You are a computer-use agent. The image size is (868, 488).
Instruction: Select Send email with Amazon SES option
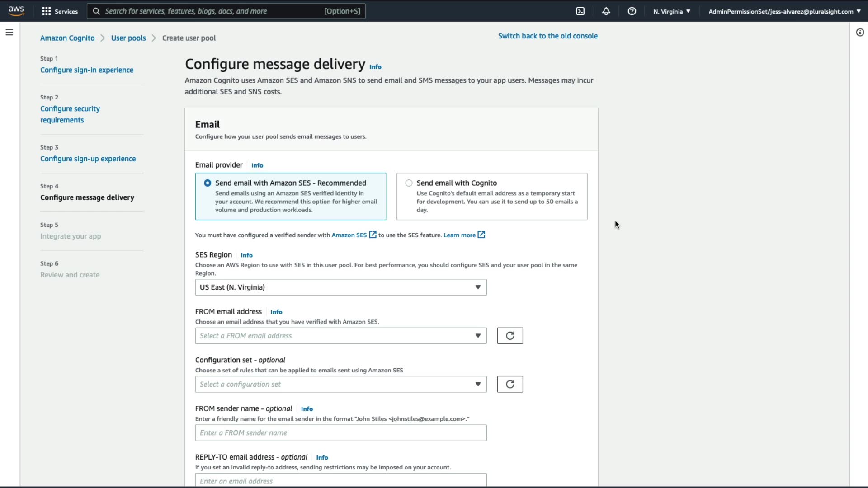(x=208, y=183)
